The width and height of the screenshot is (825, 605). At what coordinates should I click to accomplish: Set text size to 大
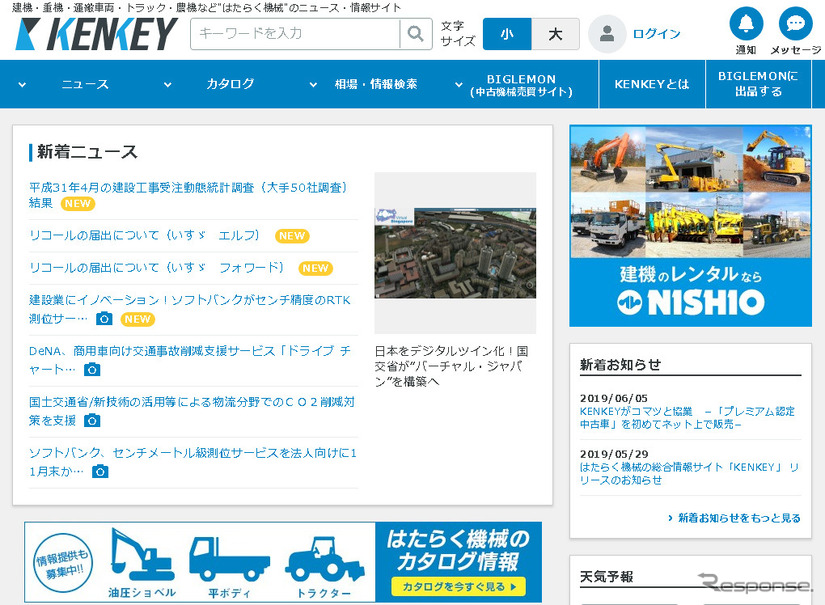[555, 34]
